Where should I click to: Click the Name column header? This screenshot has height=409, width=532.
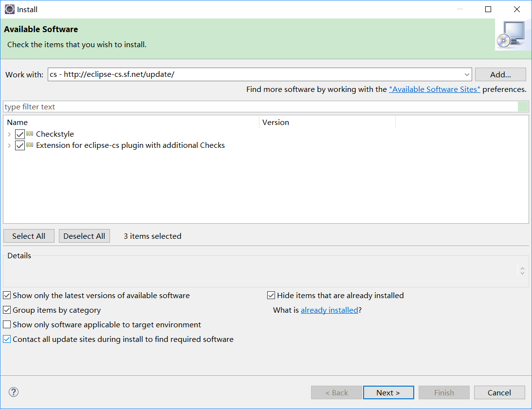[x=131, y=122]
